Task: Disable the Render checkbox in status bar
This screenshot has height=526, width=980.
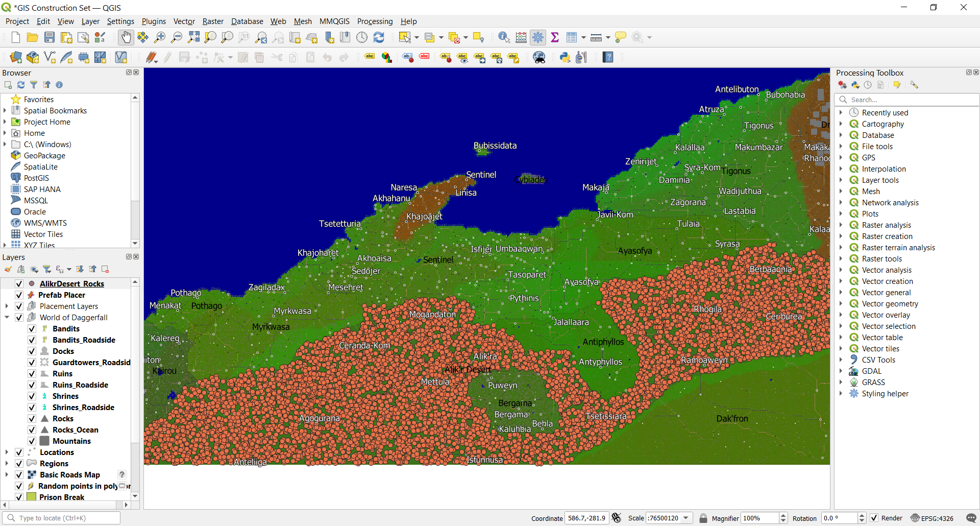Action: (x=874, y=518)
